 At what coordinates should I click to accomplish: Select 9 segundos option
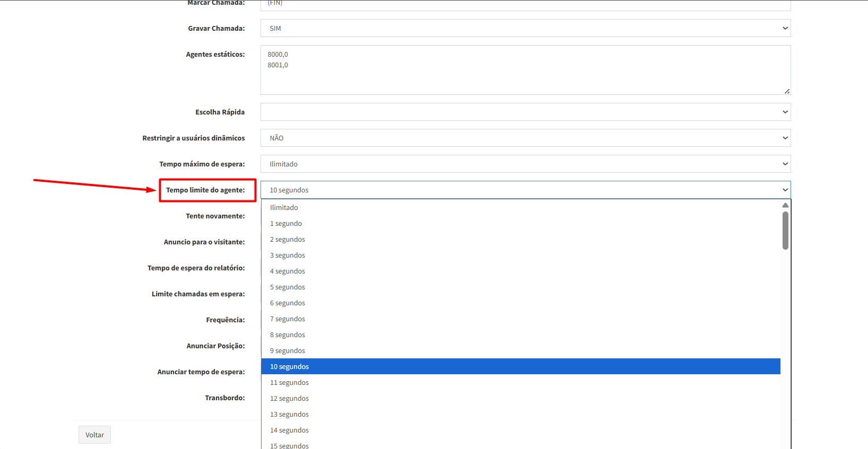point(288,351)
